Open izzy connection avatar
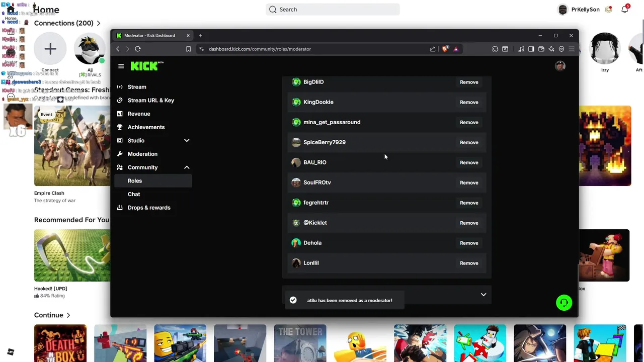The width and height of the screenshot is (644, 362). click(605, 49)
